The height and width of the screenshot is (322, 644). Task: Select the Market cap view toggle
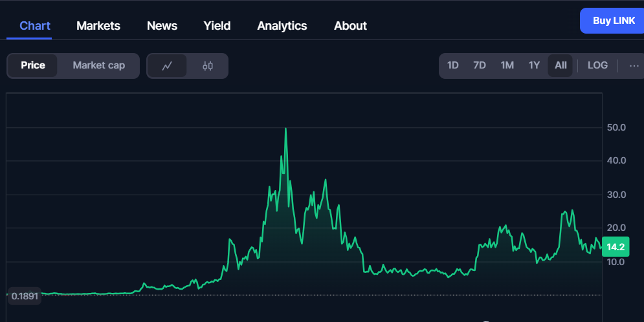click(98, 66)
